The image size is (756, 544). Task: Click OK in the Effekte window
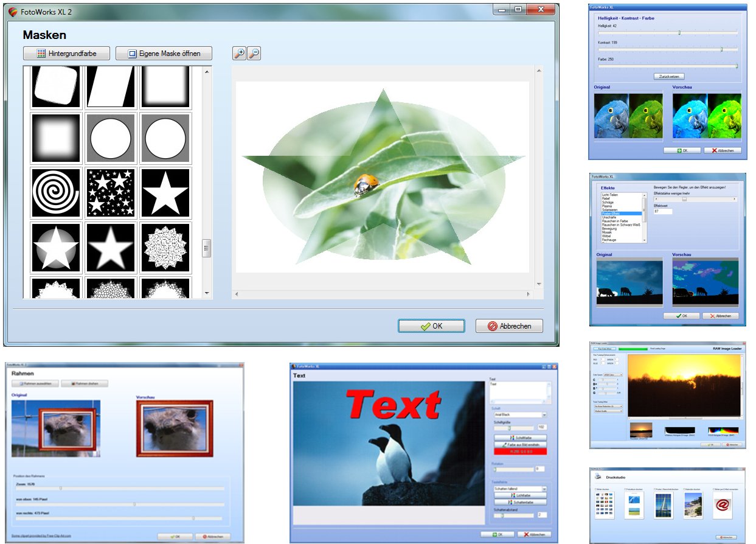tap(681, 316)
